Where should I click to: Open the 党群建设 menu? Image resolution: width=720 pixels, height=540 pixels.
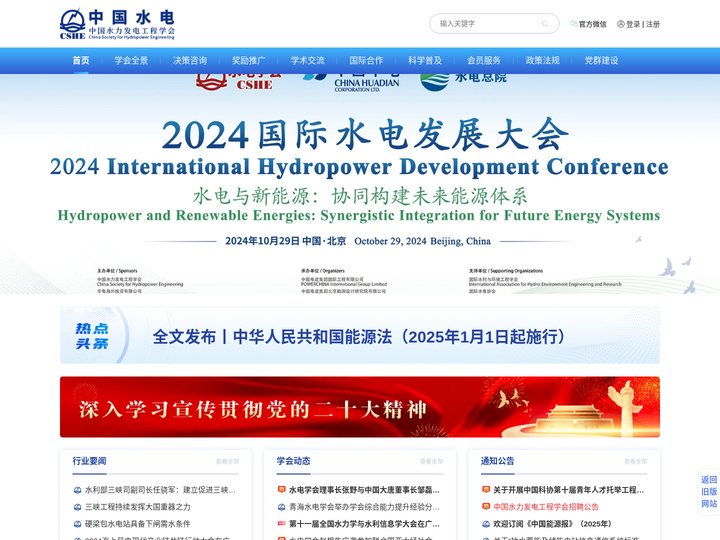[x=601, y=60]
